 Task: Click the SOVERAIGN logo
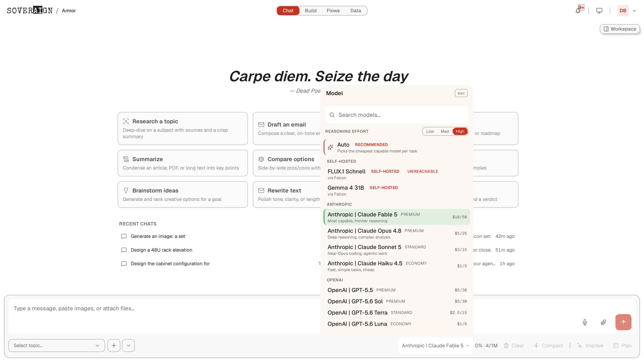(30, 10)
